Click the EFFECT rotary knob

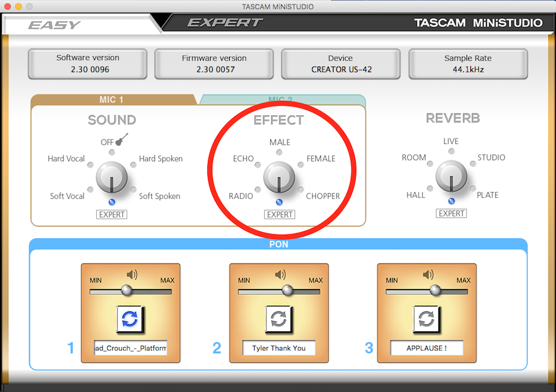(x=279, y=177)
